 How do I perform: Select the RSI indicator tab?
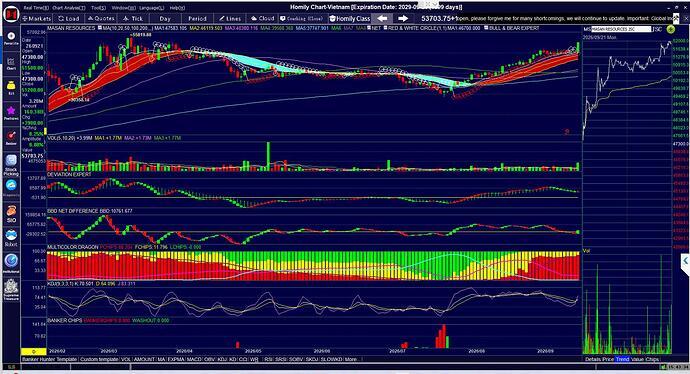pos(268,359)
